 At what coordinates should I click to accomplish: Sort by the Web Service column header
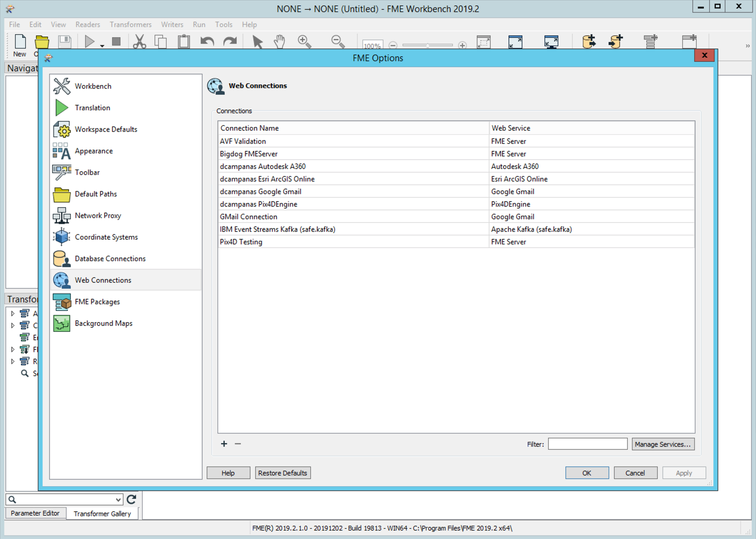point(592,128)
